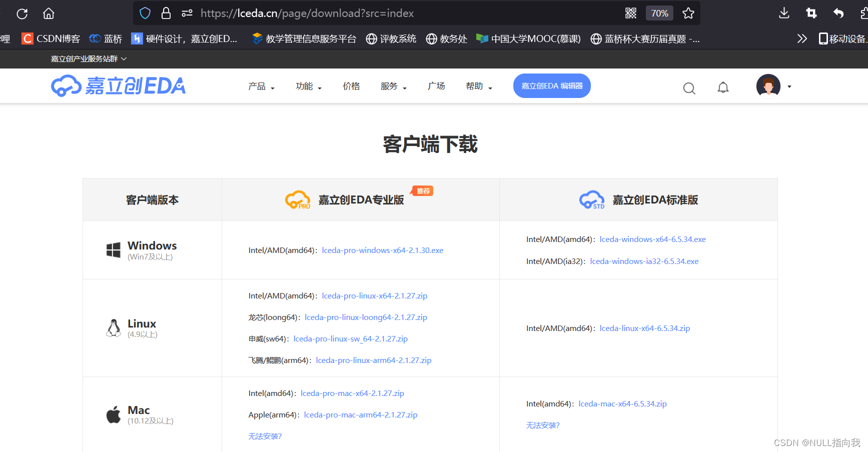The width and height of the screenshot is (868, 452).
Task: Open the 硬件设计，嘉立创ED... bookmark
Action: pyautogui.click(x=185, y=38)
